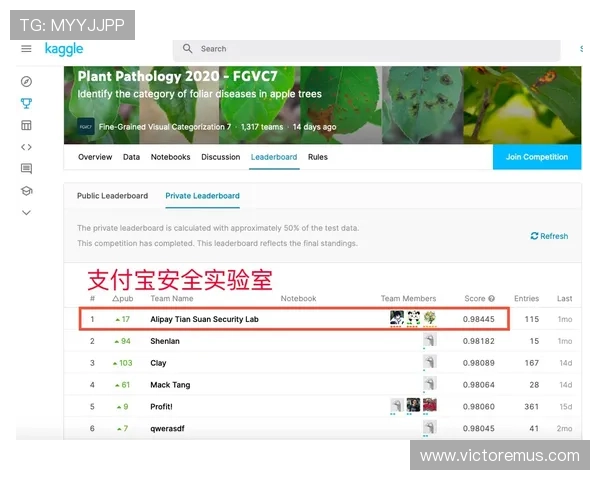Open team Clay
This screenshot has width=600, height=480.
coord(158,363)
